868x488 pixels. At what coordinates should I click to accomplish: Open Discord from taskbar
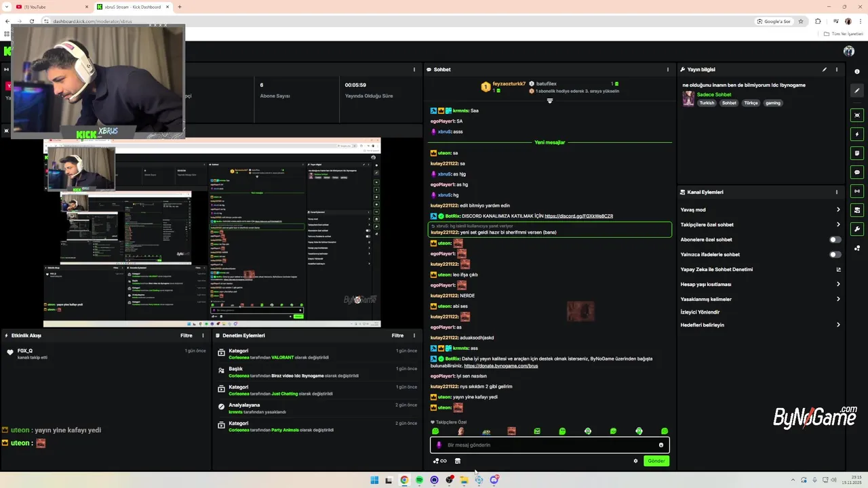[494, 480]
